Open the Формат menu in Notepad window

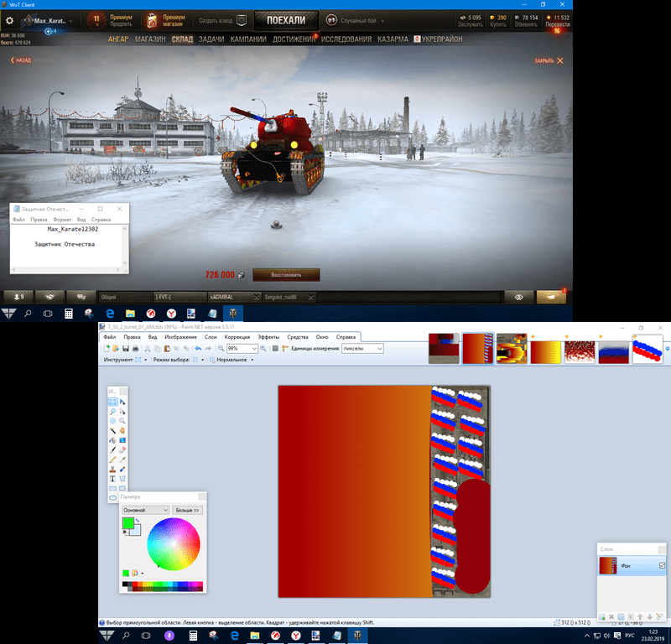click(62, 220)
